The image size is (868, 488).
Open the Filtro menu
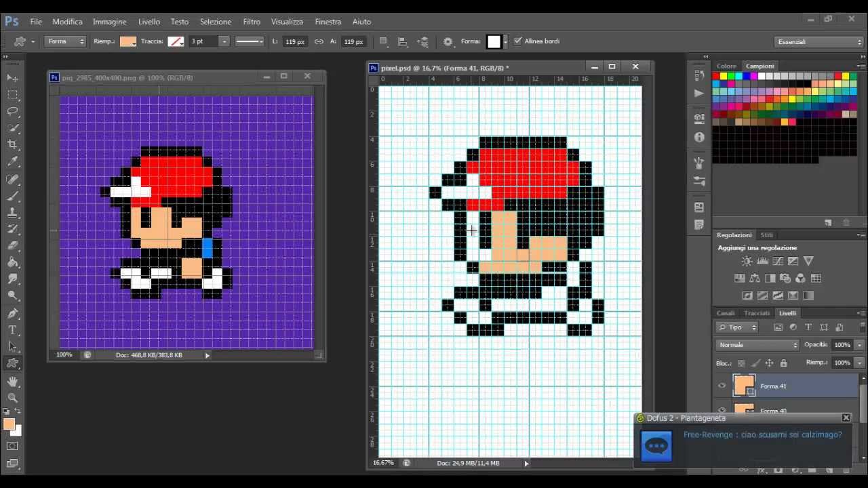pos(251,22)
